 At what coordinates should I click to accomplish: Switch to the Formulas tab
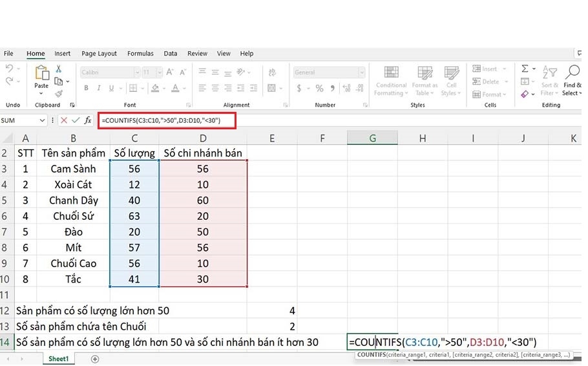140,53
